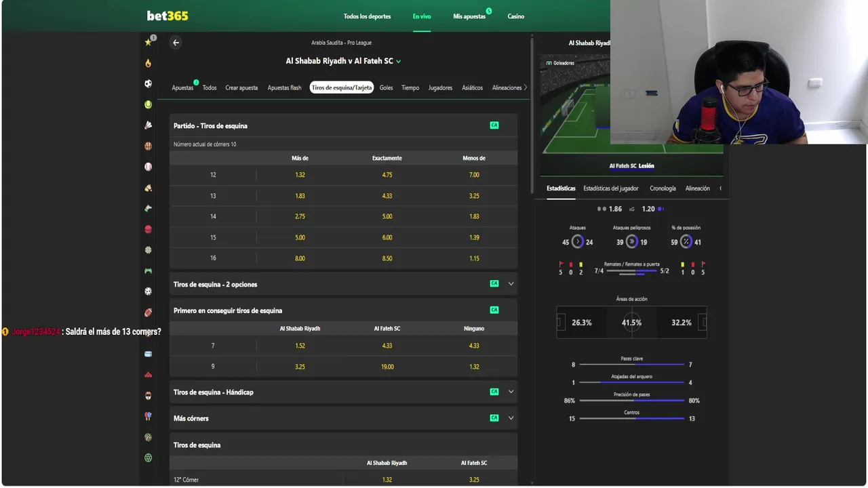Select the baseball sport icon

pyautogui.click(x=148, y=167)
